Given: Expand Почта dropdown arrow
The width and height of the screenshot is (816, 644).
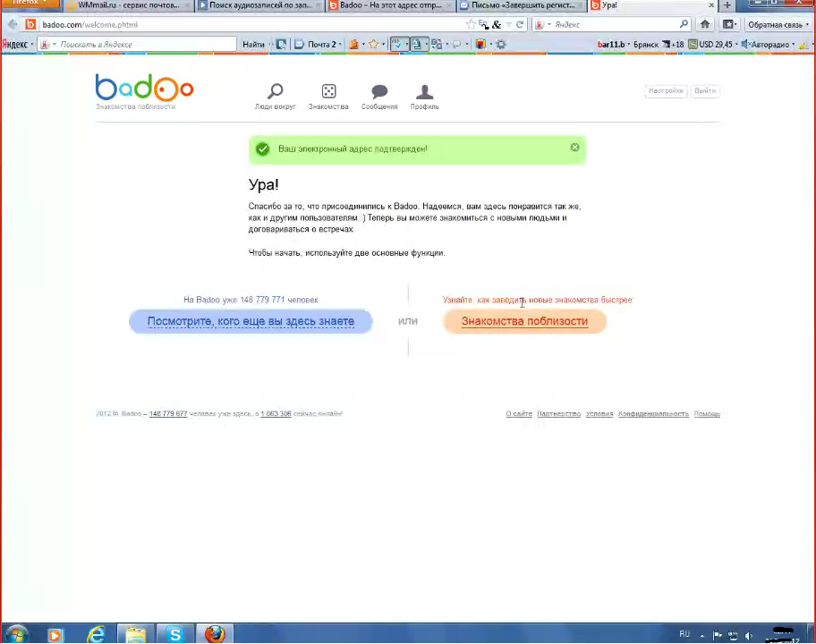Looking at the screenshot, I should pos(340,45).
